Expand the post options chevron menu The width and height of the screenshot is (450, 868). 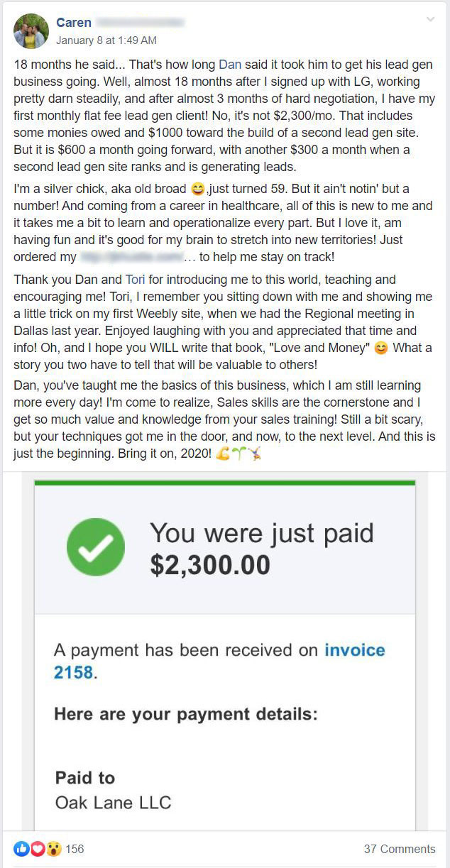click(430, 20)
